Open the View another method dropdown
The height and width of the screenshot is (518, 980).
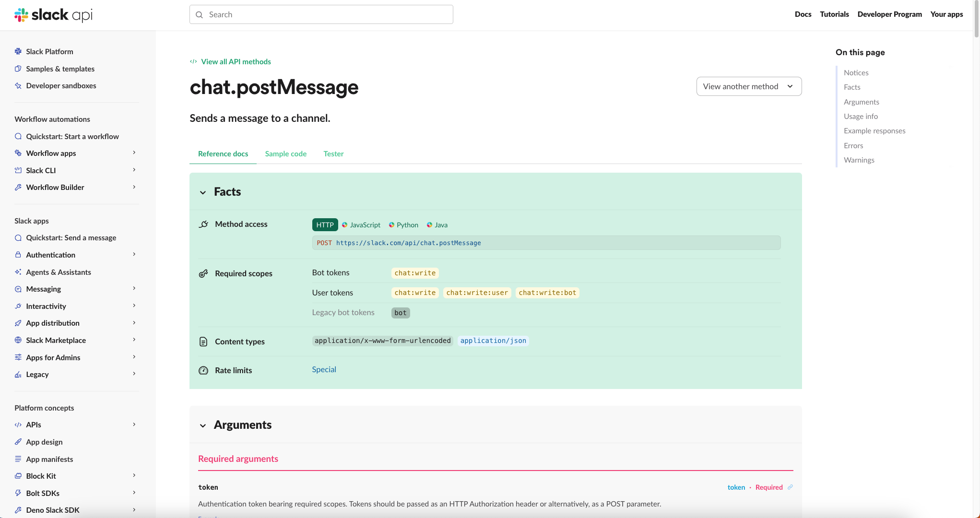pos(749,86)
